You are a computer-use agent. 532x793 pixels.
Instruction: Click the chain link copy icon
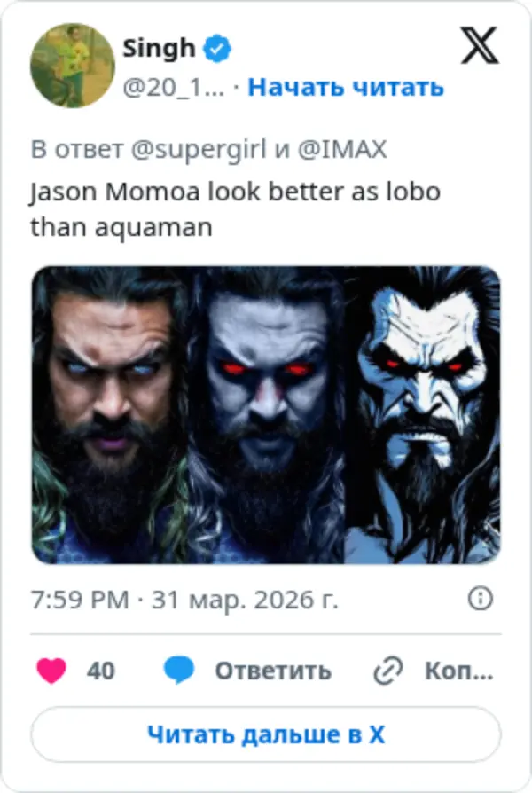pyautogui.click(x=388, y=671)
